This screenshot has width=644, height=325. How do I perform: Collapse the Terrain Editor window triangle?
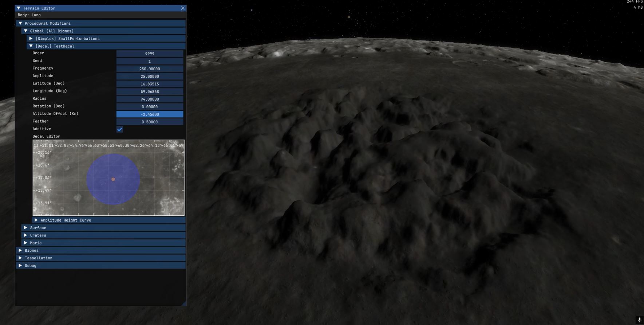[x=19, y=8]
